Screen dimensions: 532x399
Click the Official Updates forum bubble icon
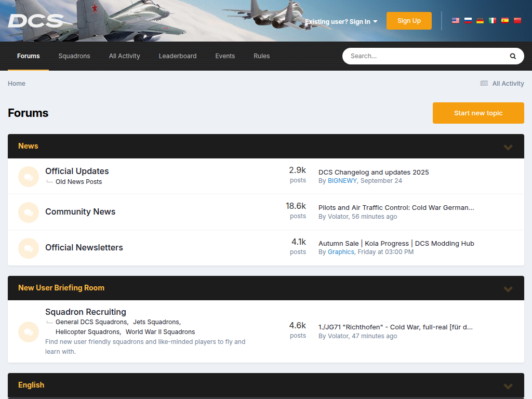point(29,177)
